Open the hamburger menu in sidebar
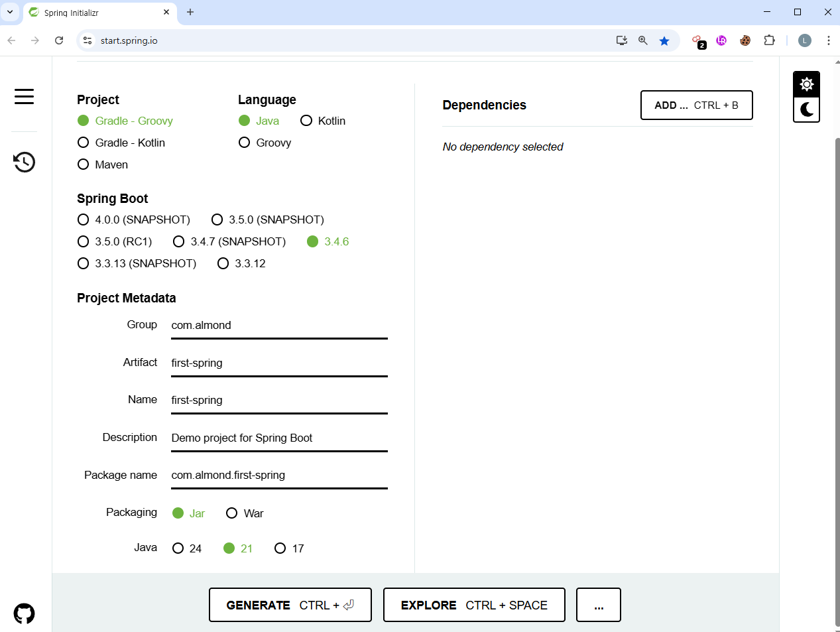Screen dimensions: 840x632 [x=24, y=97]
